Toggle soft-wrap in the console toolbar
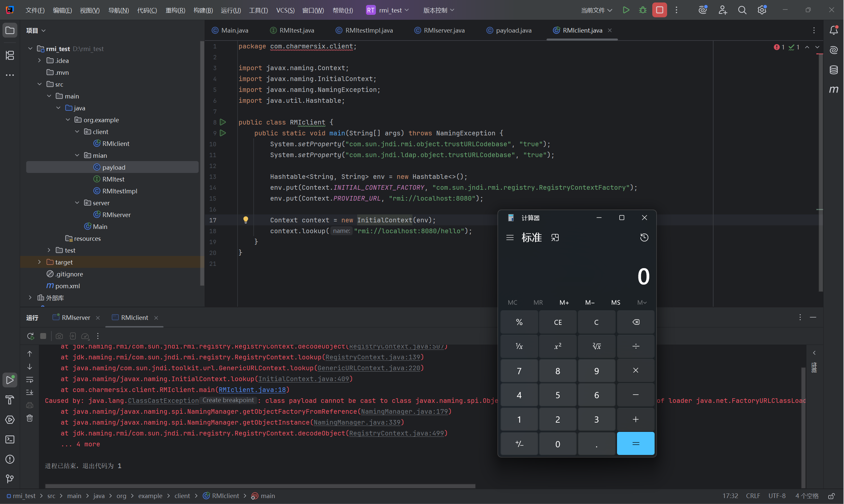The width and height of the screenshot is (844, 504). [x=30, y=379]
